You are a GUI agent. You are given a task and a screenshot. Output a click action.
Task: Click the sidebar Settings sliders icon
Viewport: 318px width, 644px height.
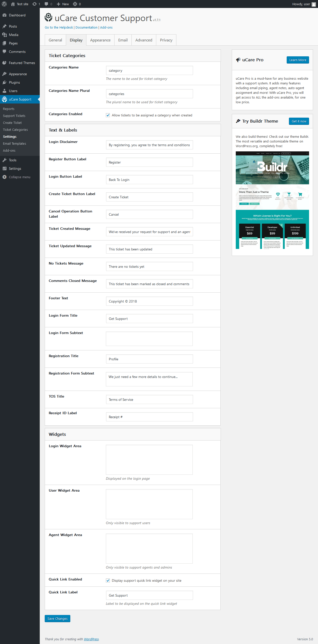(4, 169)
